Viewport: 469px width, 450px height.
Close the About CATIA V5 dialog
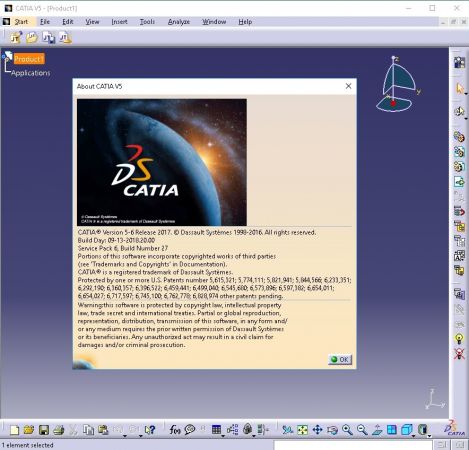348,86
